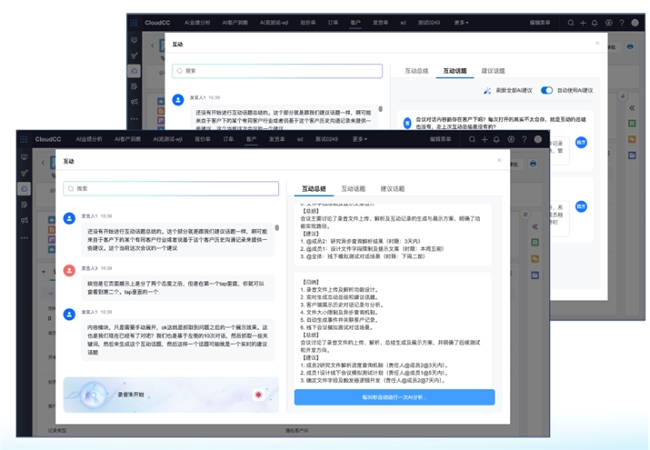Open the help question mark in front window
The height and width of the screenshot is (450, 650).
(524, 139)
